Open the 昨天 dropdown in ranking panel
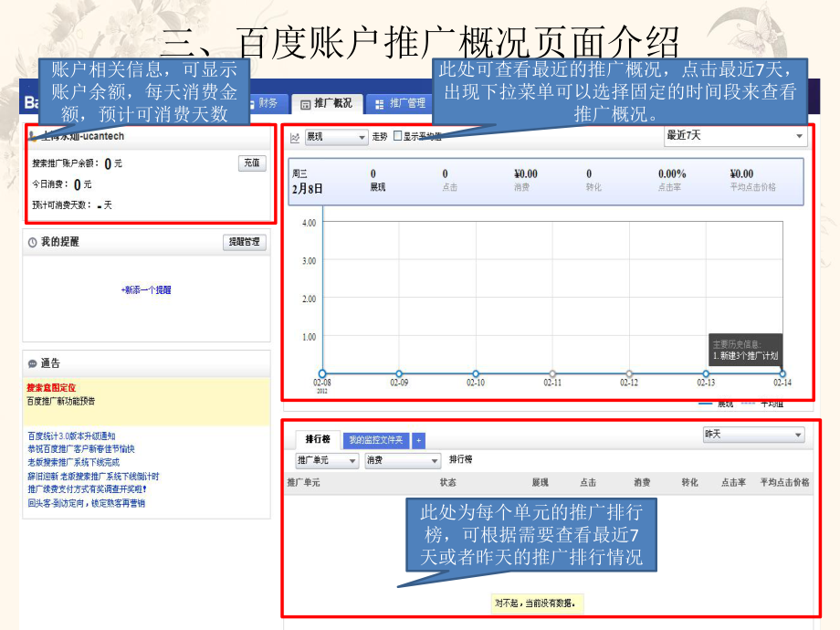 (x=754, y=435)
